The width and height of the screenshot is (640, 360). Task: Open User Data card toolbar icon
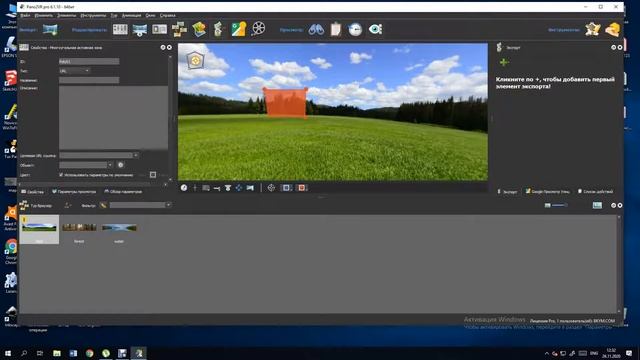pyautogui.click(x=160, y=29)
